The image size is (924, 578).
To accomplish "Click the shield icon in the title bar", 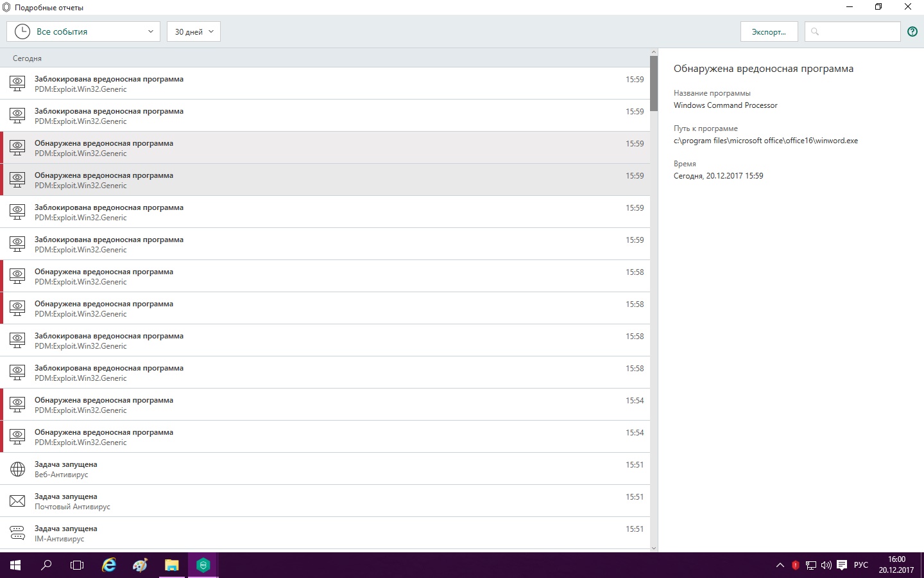I will click(6, 7).
